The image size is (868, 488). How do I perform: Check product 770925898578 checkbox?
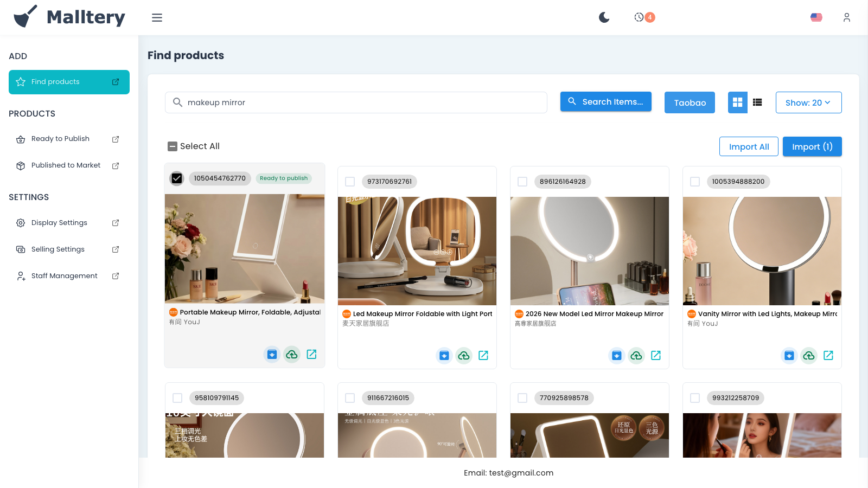[x=522, y=398]
